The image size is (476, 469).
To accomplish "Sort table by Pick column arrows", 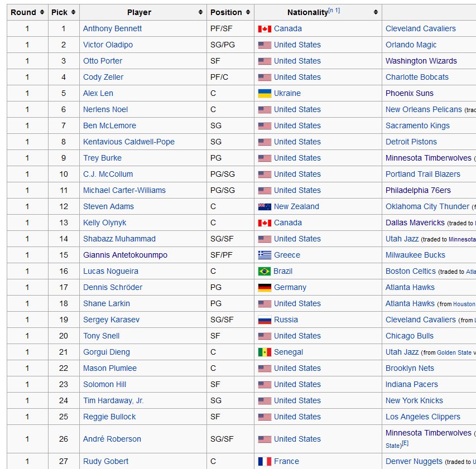I will [x=73, y=12].
